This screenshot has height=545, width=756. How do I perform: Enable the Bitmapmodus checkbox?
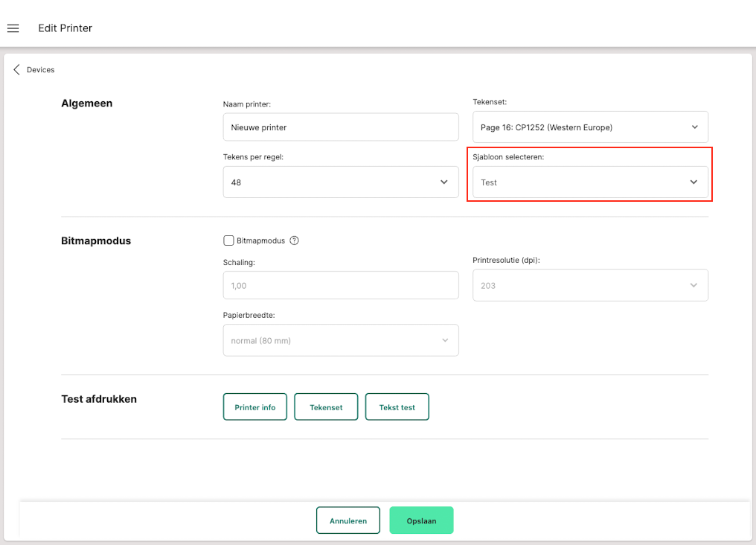click(x=228, y=240)
